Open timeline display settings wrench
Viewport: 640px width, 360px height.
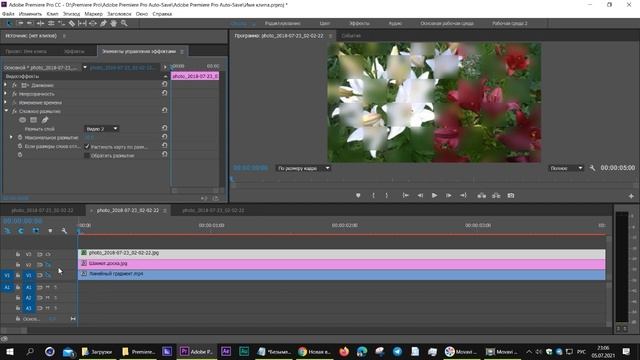pos(64,231)
